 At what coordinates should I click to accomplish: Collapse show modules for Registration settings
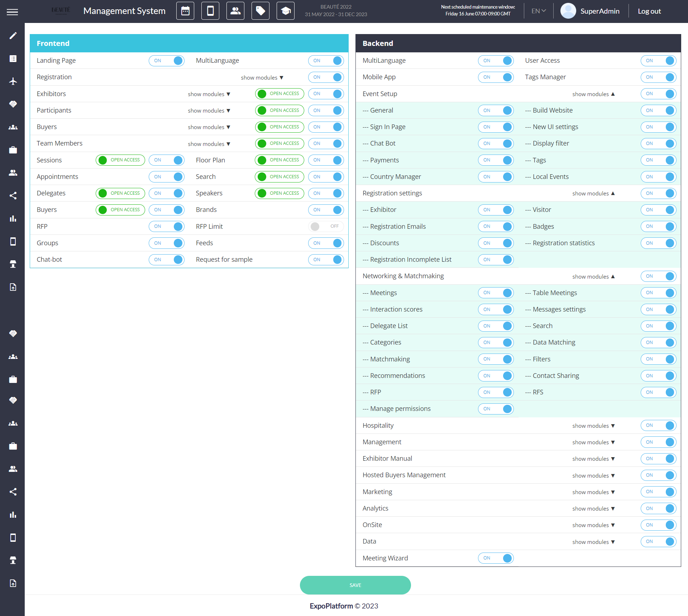click(x=593, y=193)
